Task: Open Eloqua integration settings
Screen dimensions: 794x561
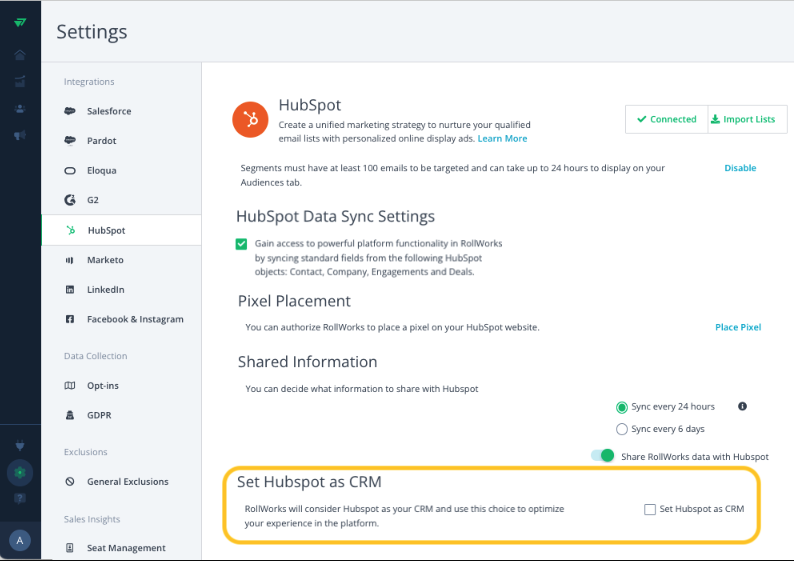Action: 121,171
